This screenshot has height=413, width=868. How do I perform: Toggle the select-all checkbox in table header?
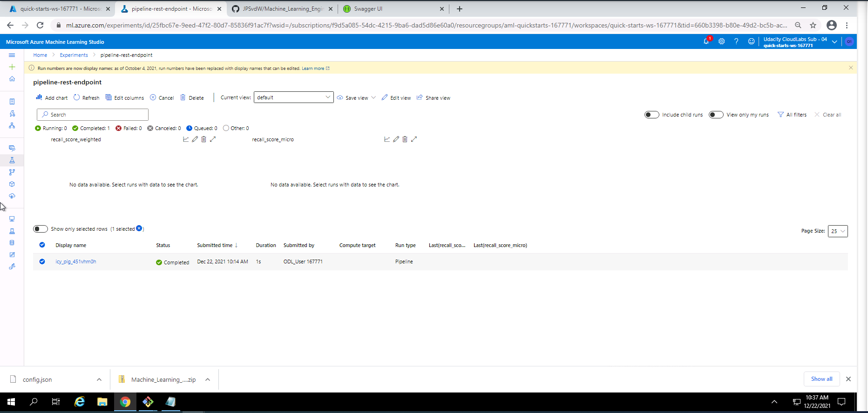coord(42,245)
